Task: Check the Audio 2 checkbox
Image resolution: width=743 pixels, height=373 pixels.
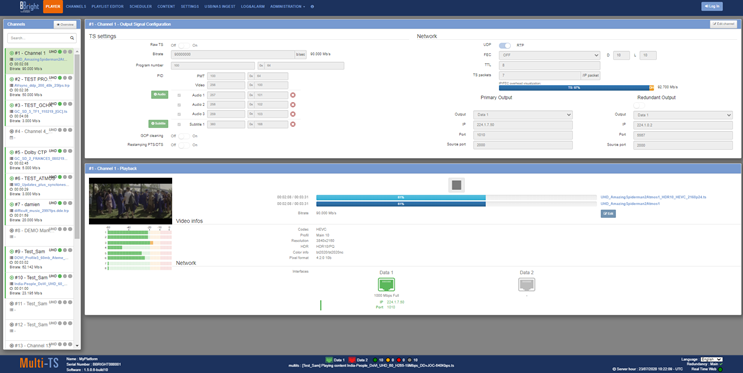Action: 179,105
